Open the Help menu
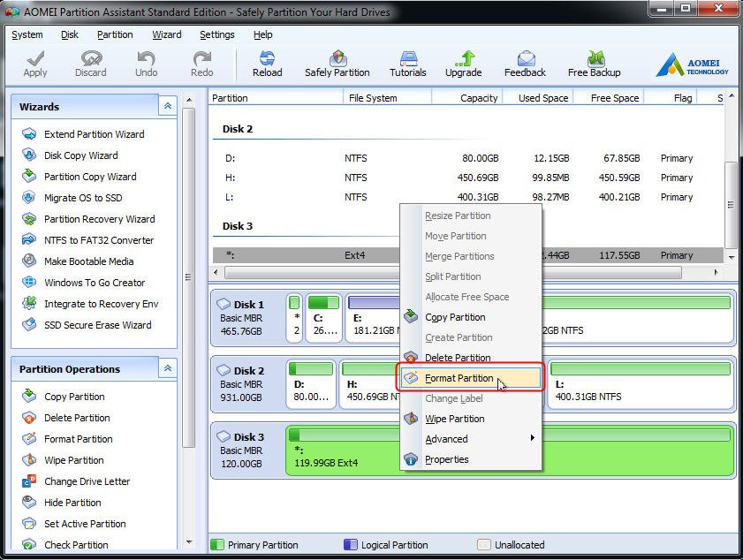743x560 pixels. click(x=263, y=34)
